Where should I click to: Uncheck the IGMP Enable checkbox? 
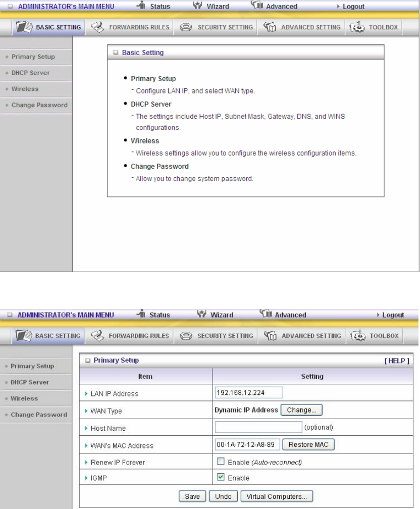(x=221, y=477)
